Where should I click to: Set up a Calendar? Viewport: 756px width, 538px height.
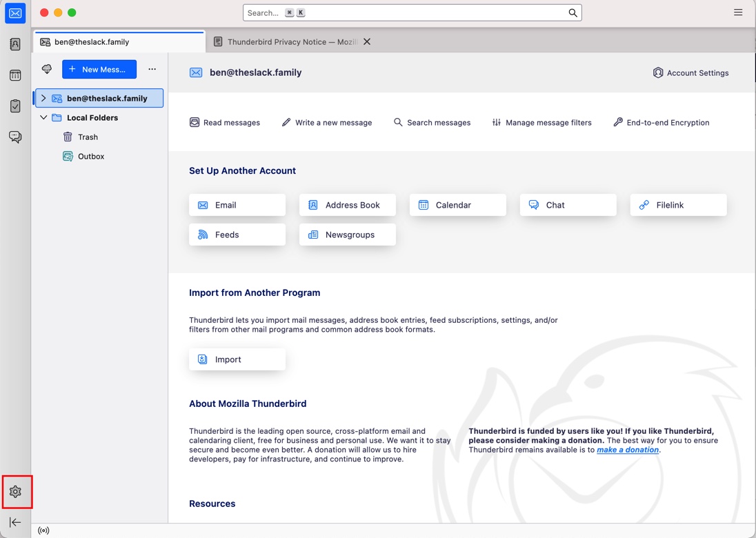pyautogui.click(x=458, y=205)
